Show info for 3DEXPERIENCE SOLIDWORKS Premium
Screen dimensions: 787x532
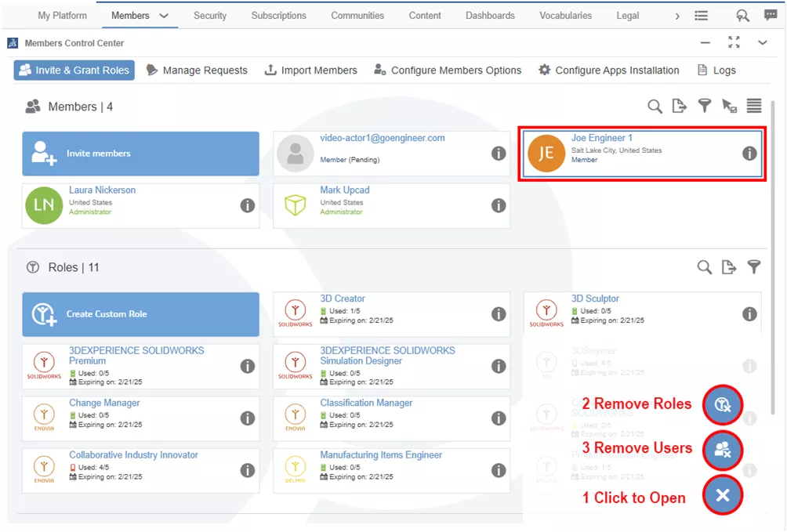click(248, 366)
